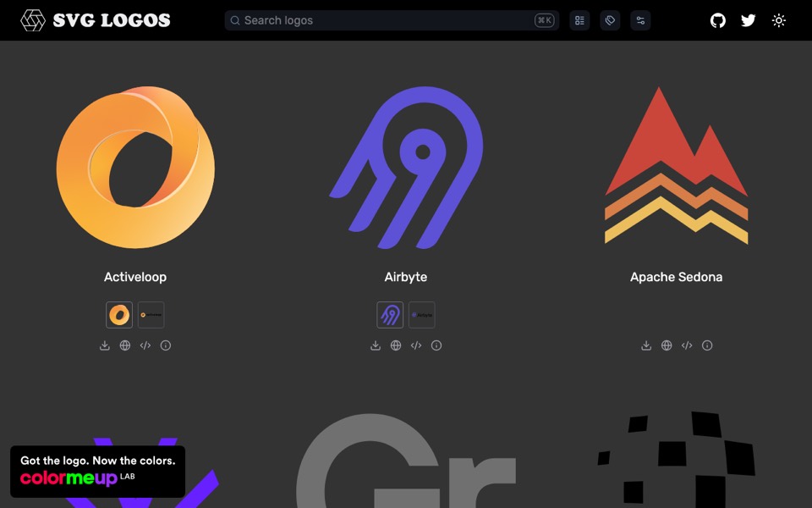Open the Airbyte title link

pyautogui.click(x=406, y=277)
